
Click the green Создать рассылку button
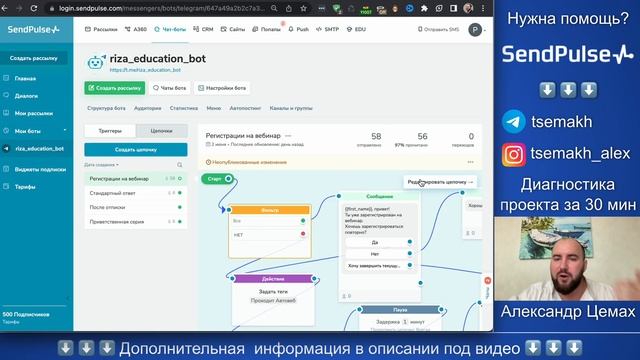[x=115, y=88]
